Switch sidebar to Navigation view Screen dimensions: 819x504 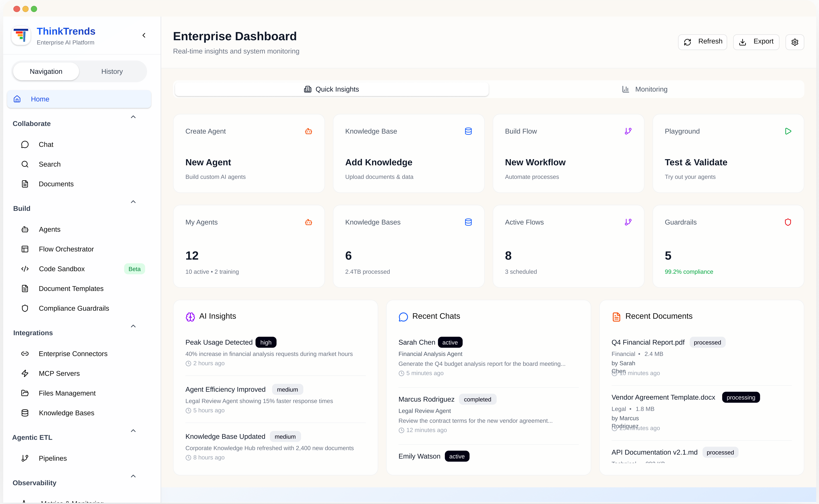(46, 71)
